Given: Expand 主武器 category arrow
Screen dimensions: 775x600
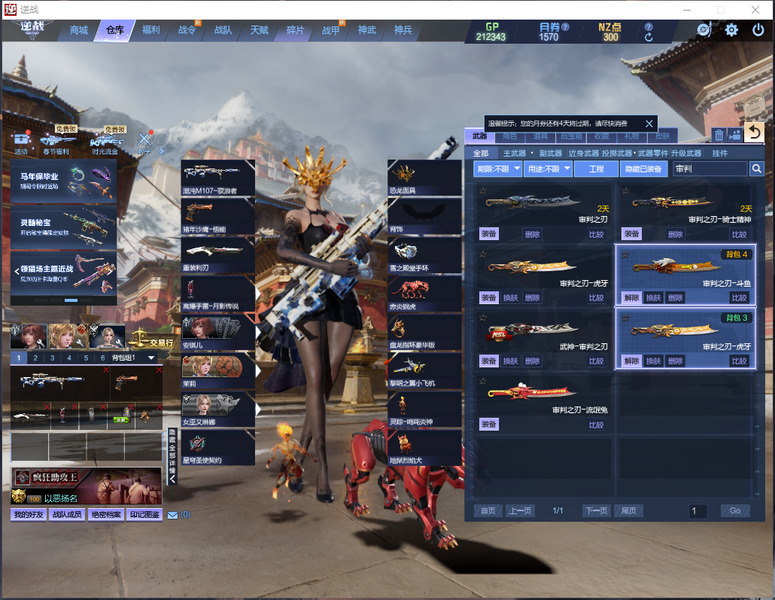Looking at the screenshot, I should point(532,153).
